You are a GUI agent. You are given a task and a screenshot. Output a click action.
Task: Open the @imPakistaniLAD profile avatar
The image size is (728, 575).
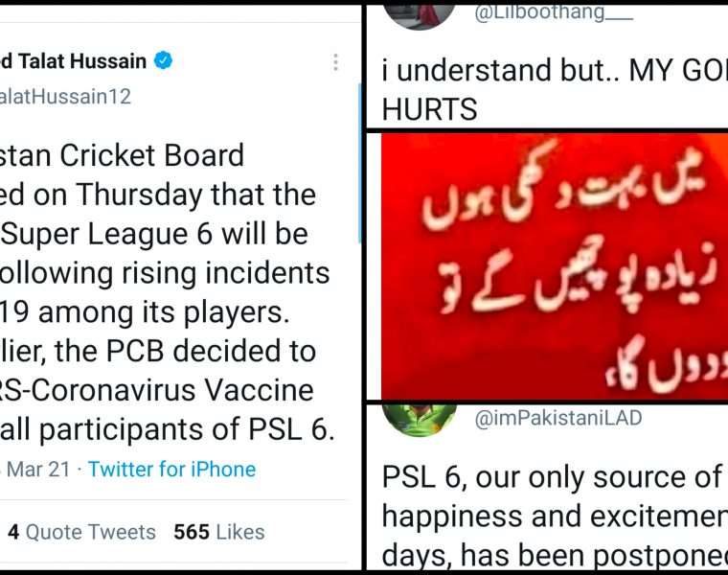(420, 421)
